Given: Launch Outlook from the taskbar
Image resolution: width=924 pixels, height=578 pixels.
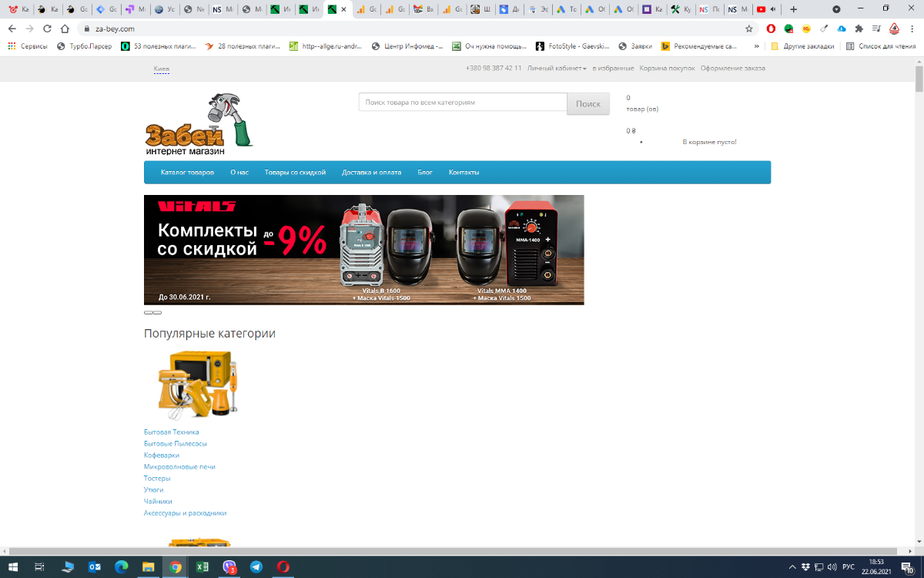Looking at the screenshot, I should point(95,566).
